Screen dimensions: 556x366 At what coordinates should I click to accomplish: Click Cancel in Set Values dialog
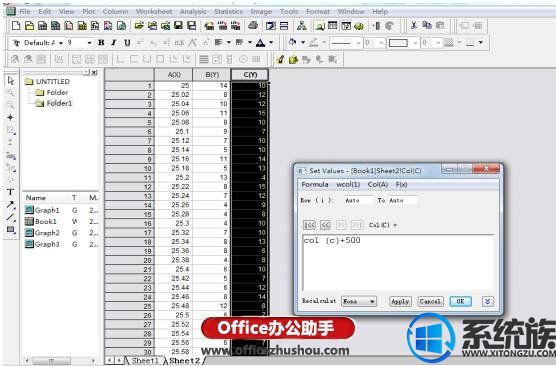pyautogui.click(x=430, y=301)
